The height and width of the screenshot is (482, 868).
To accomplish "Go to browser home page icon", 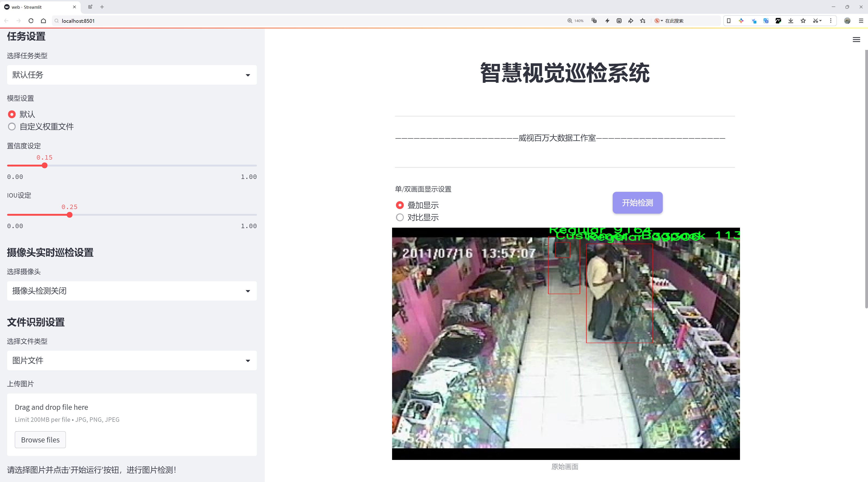I will (x=43, y=21).
